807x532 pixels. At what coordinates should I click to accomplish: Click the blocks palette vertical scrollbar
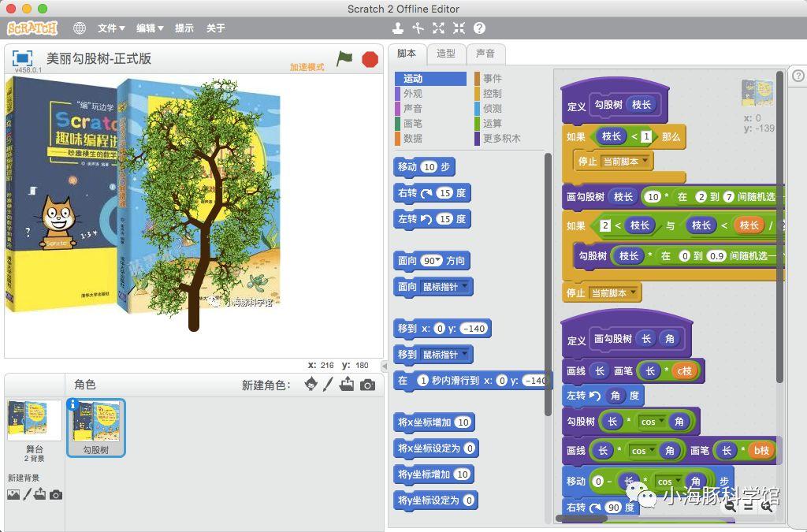point(548,285)
